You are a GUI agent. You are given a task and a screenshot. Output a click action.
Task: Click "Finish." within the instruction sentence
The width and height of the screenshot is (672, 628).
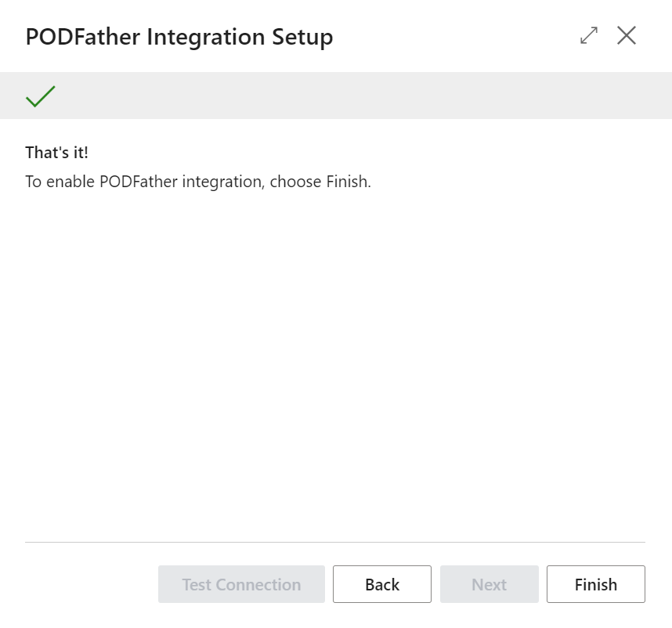pyautogui.click(x=349, y=182)
